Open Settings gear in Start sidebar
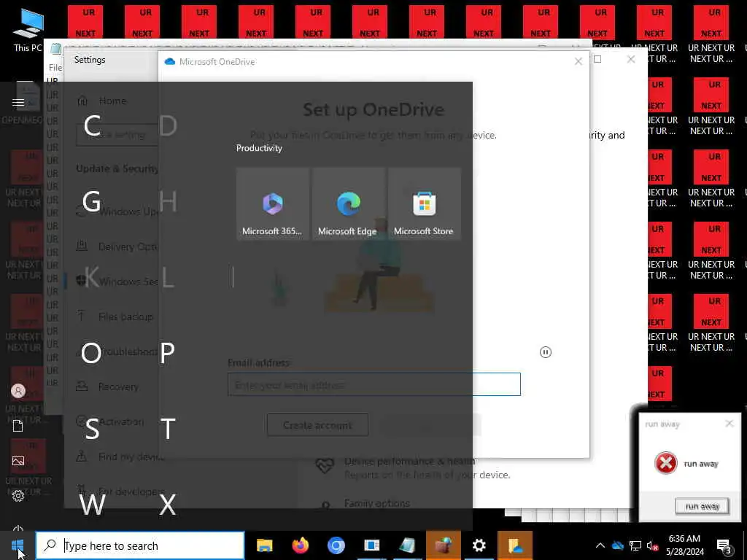This screenshot has width=747, height=560. (x=18, y=496)
